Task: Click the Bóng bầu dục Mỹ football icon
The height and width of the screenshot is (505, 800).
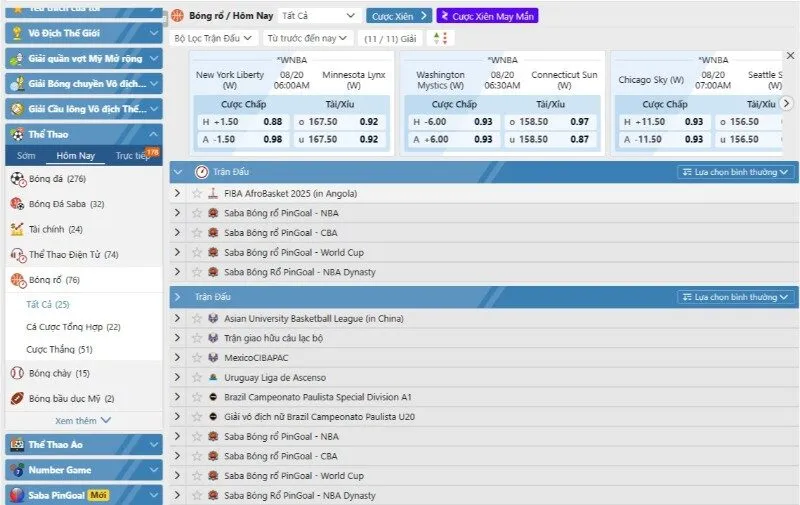Action: (x=17, y=398)
